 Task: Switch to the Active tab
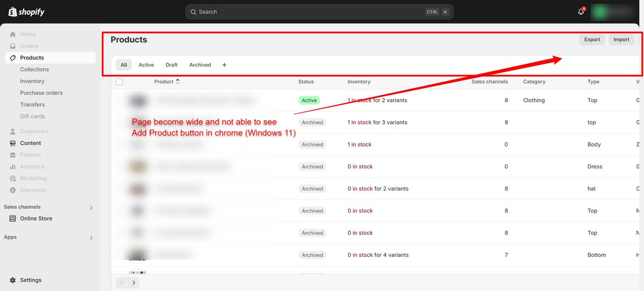[146, 65]
